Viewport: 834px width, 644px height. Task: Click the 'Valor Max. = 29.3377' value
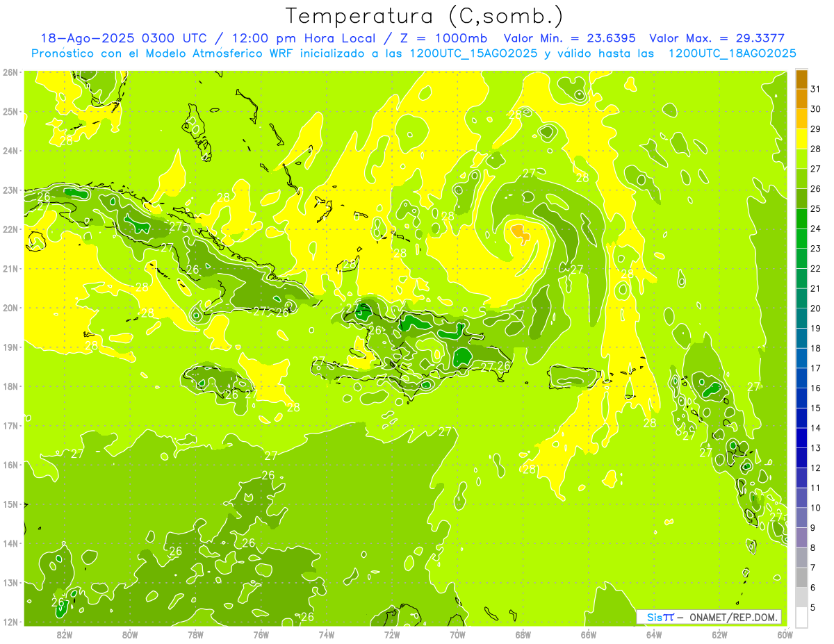(717, 38)
